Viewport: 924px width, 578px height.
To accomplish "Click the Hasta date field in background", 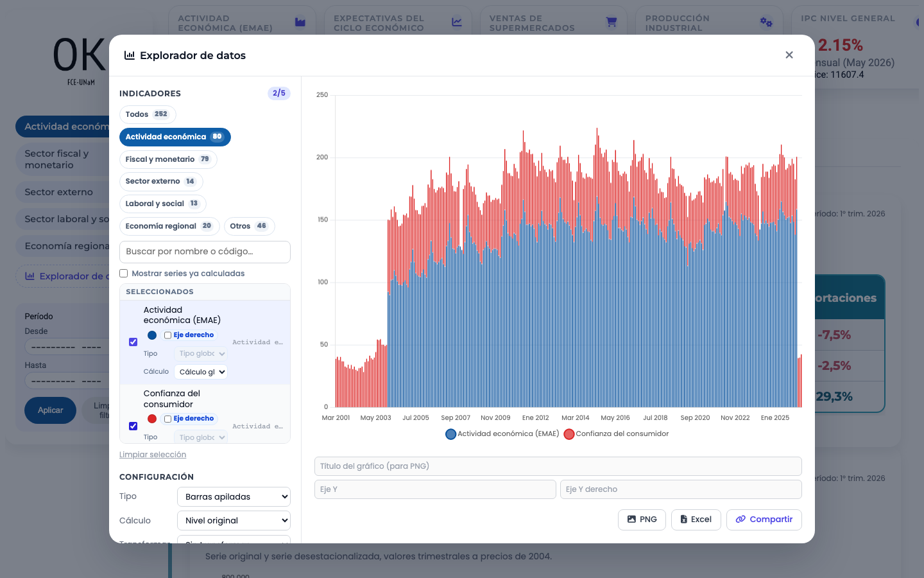I will [67, 381].
